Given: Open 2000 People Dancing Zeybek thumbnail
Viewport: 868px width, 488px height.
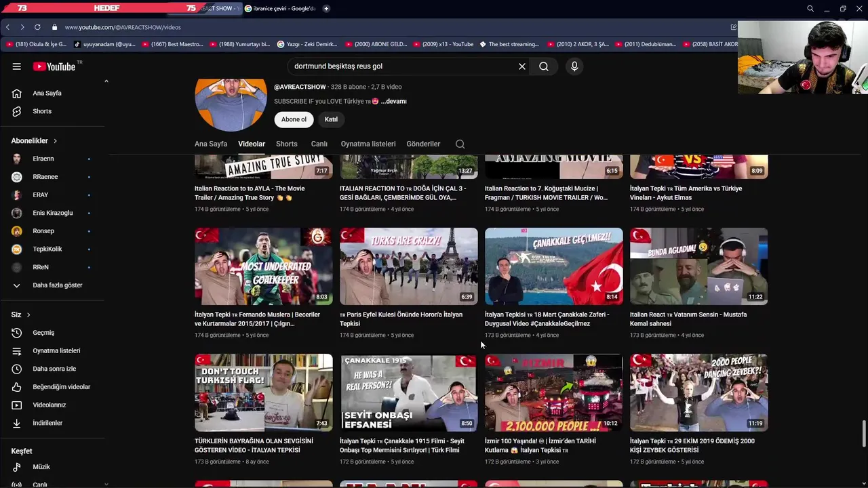Looking at the screenshot, I should point(699,392).
